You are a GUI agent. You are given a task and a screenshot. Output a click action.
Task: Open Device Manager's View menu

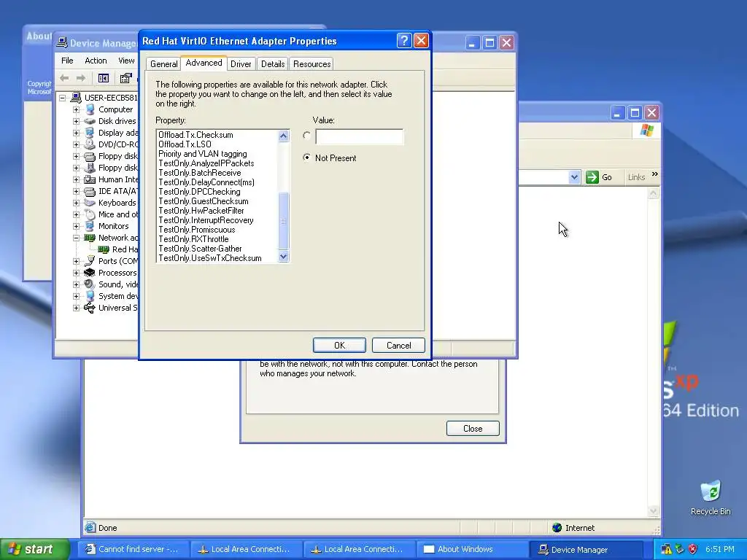click(x=126, y=61)
